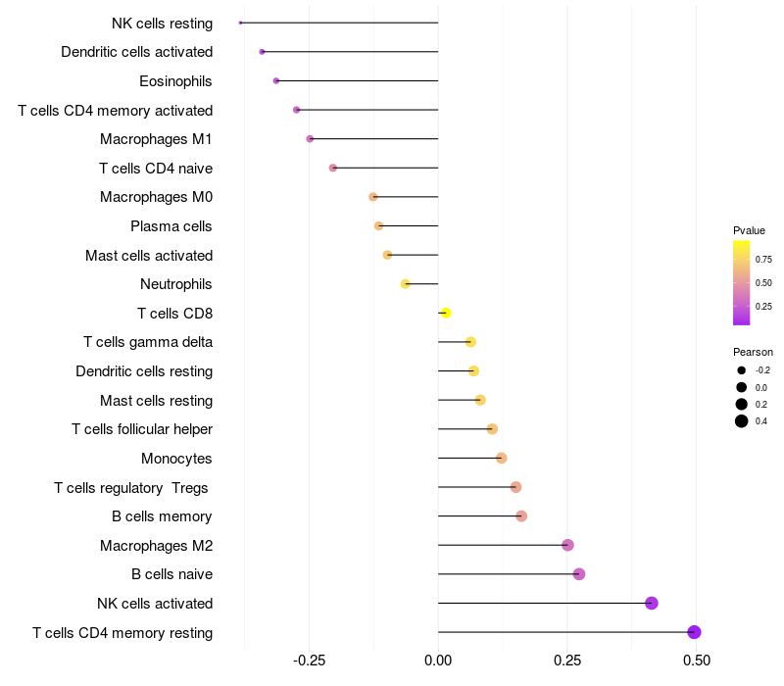This screenshot has height=686, width=784.
Task: Click the 0.50 x-axis tick label
Action: (x=696, y=661)
